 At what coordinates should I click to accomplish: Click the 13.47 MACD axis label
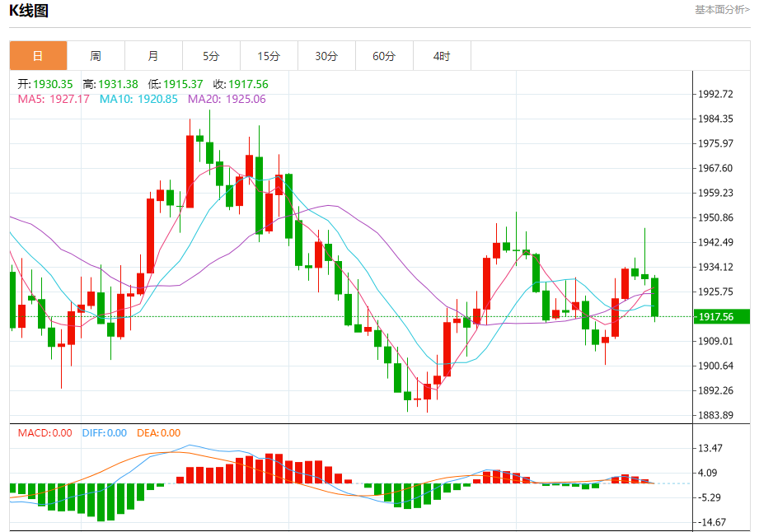(x=710, y=448)
